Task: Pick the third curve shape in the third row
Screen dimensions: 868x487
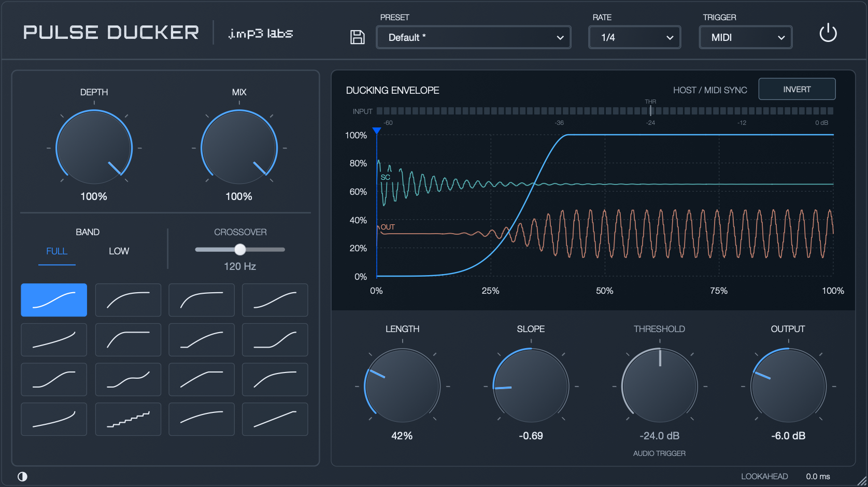Action: click(202, 379)
